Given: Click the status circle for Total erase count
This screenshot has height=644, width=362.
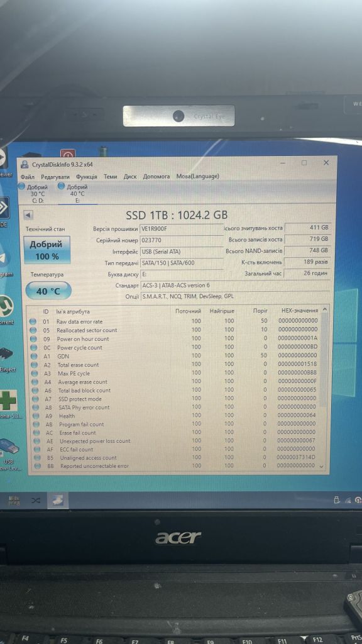Looking at the screenshot, I should point(34,365).
